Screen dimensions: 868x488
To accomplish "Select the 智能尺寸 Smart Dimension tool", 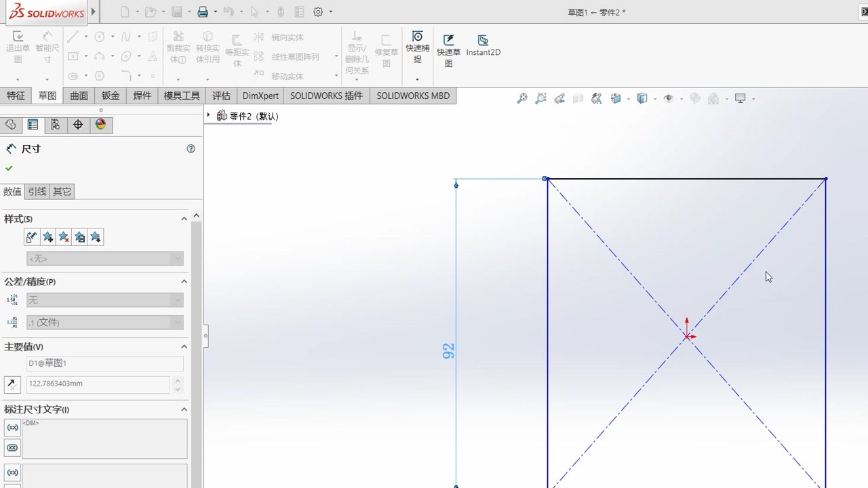I will coord(47,47).
